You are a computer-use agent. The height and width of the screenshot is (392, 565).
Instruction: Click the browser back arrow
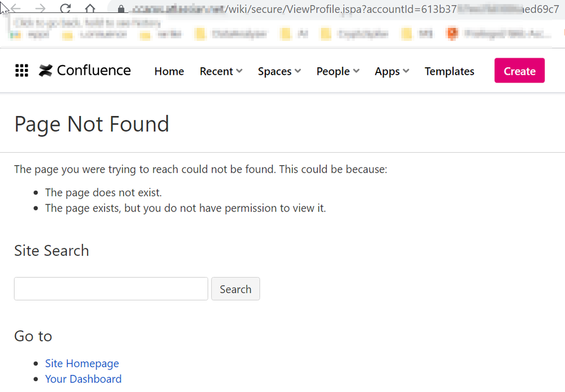(x=16, y=8)
